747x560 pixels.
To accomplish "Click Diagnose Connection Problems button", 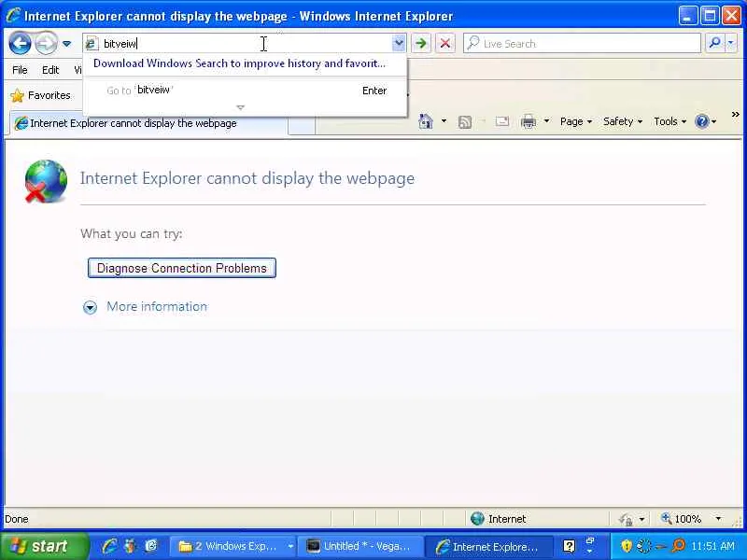I will pos(181,268).
